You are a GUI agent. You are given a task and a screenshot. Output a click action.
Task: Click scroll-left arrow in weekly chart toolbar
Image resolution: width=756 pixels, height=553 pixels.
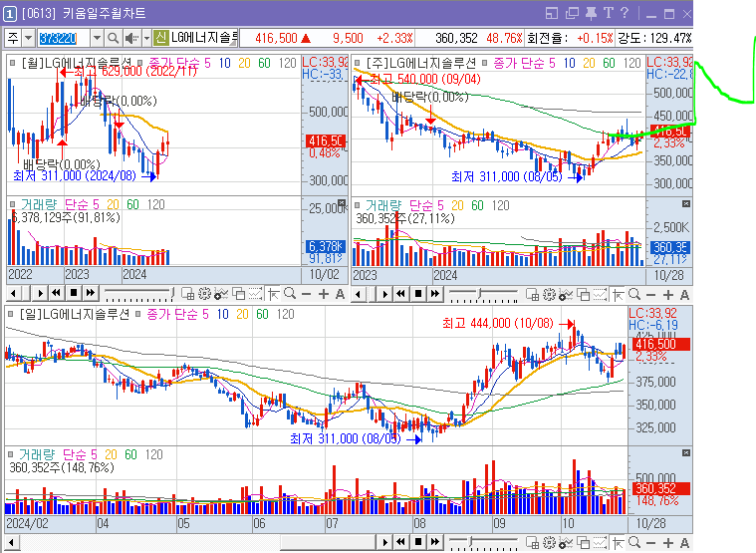click(359, 294)
